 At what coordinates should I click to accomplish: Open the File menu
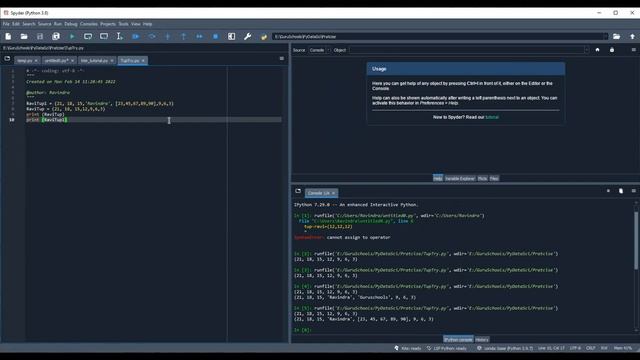click(6, 24)
